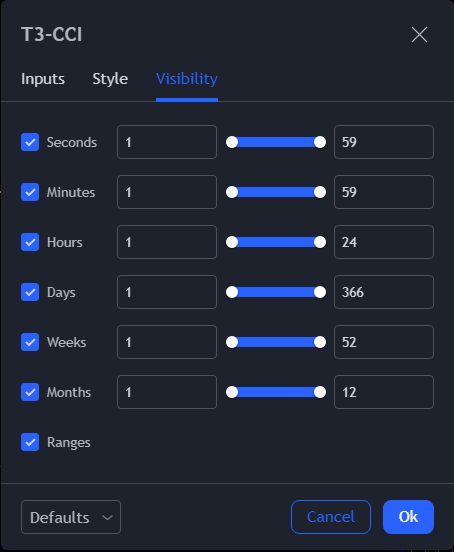Viewport: 454px width, 552px height.
Task: Click the Days maximum field showing 366
Action: click(x=384, y=292)
